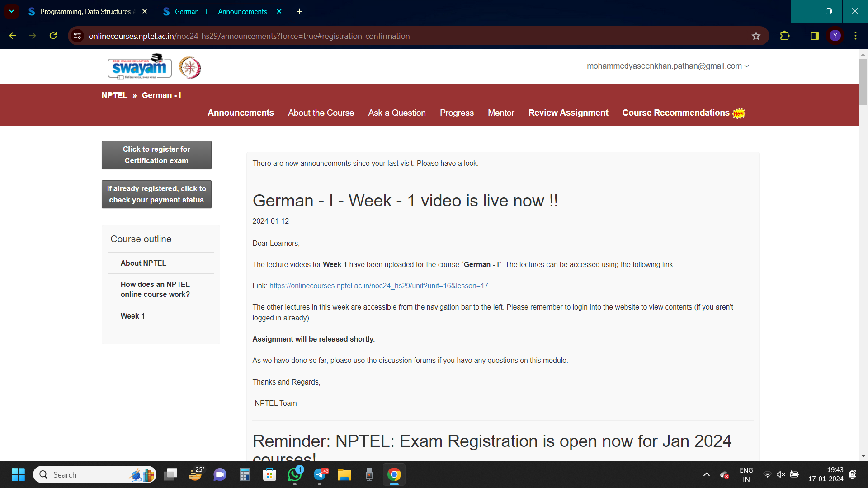Viewport: 868px width, 488px height.
Task: Open the Mentor page
Action: (501, 113)
